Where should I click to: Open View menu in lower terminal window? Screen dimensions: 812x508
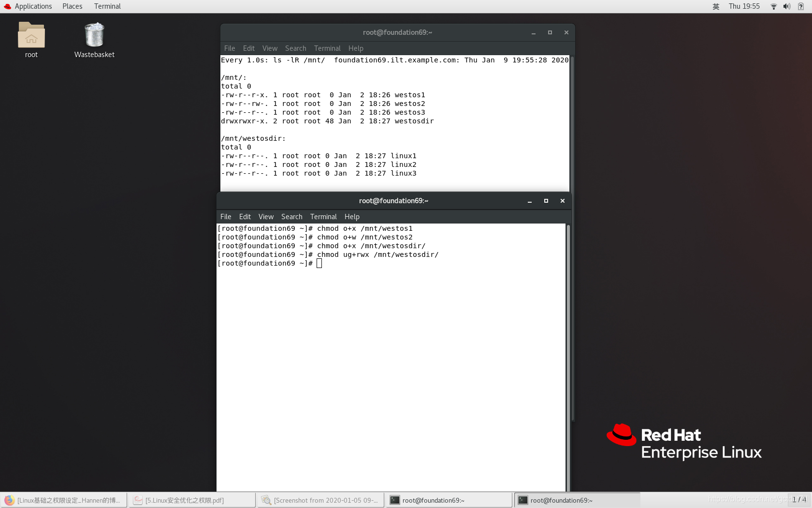click(x=266, y=217)
